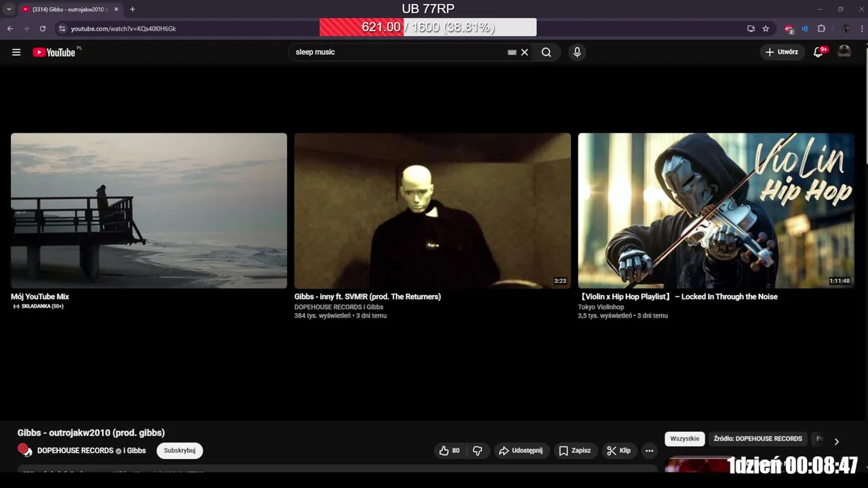The width and height of the screenshot is (868, 488).
Task: Open the site information icon in address bar
Action: (x=62, y=28)
